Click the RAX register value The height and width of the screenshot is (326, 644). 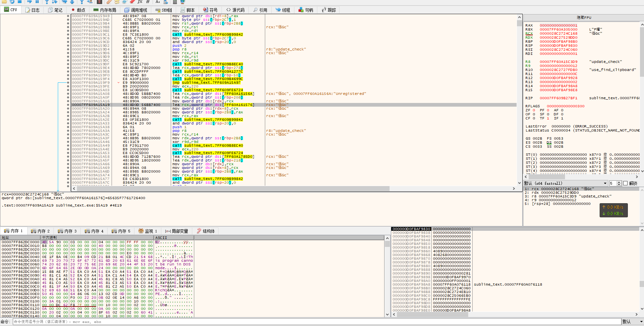coord(559,26)
